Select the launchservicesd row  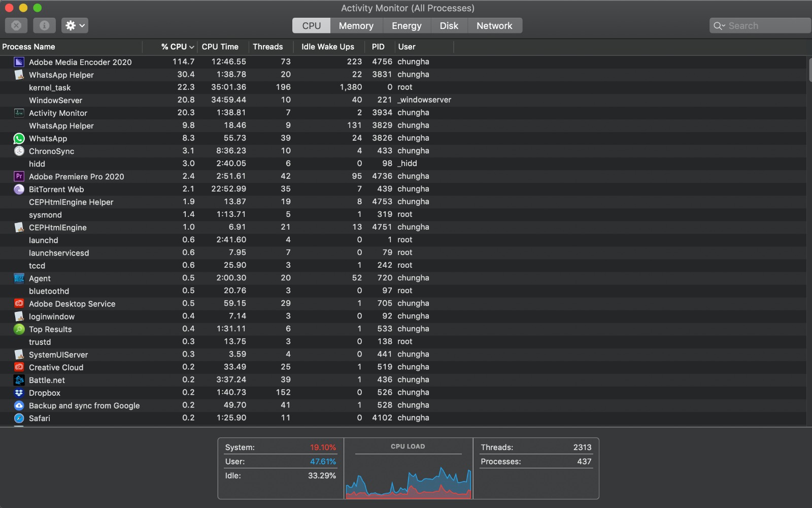point(403,252)
